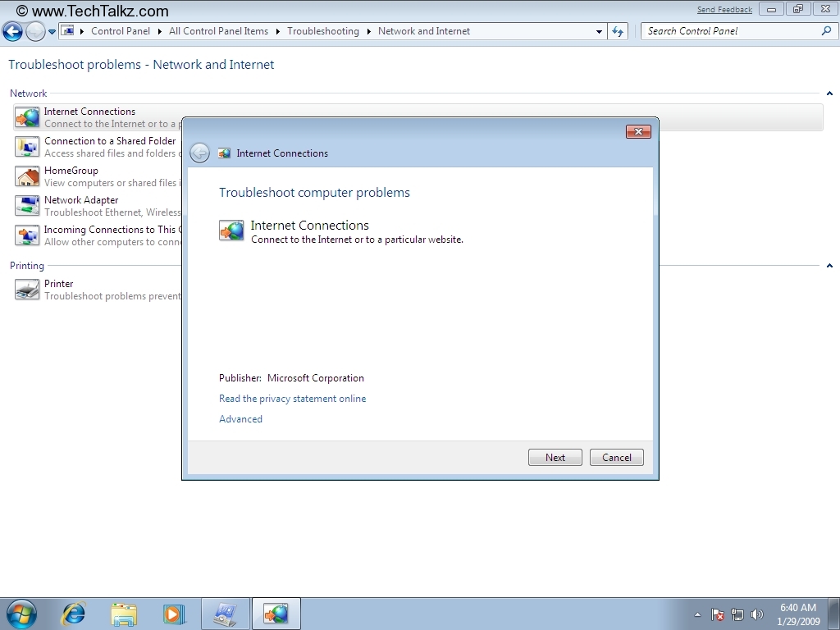Click Connection to a Shared Folder icon

27,147
